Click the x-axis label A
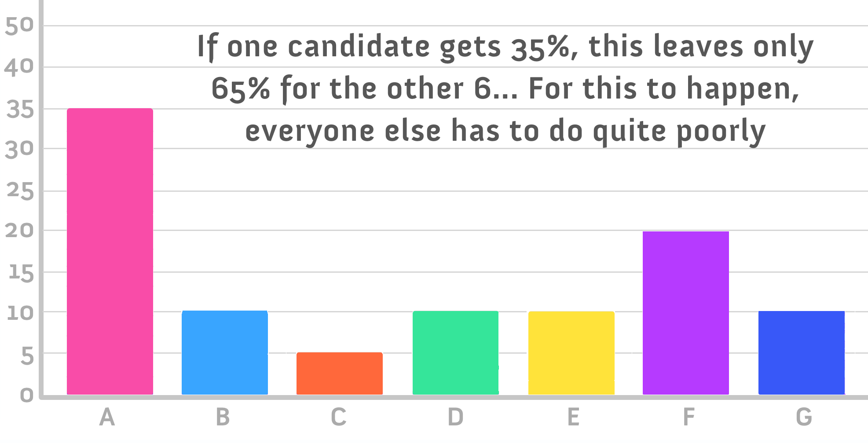 coord(107,417)
